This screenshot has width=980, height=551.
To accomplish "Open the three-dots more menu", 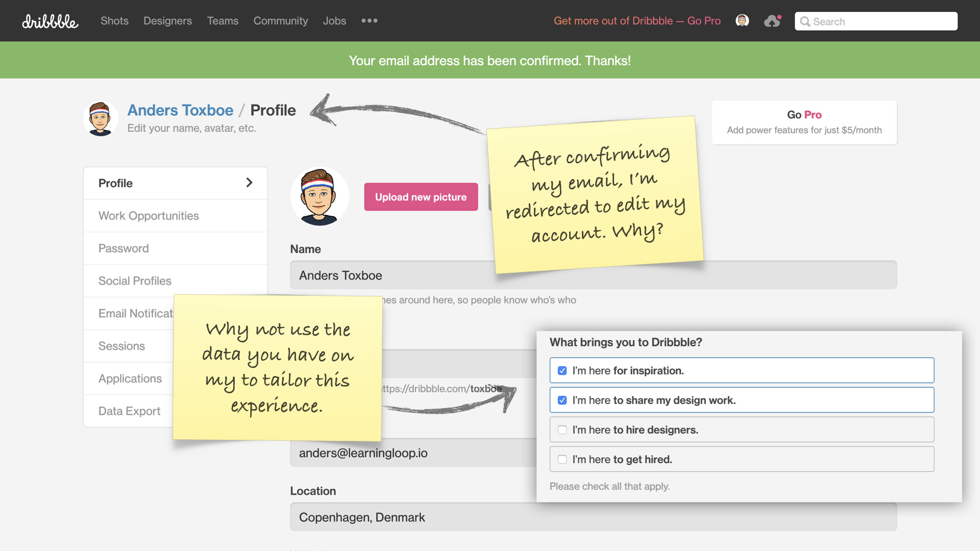I will coord(369,21).
